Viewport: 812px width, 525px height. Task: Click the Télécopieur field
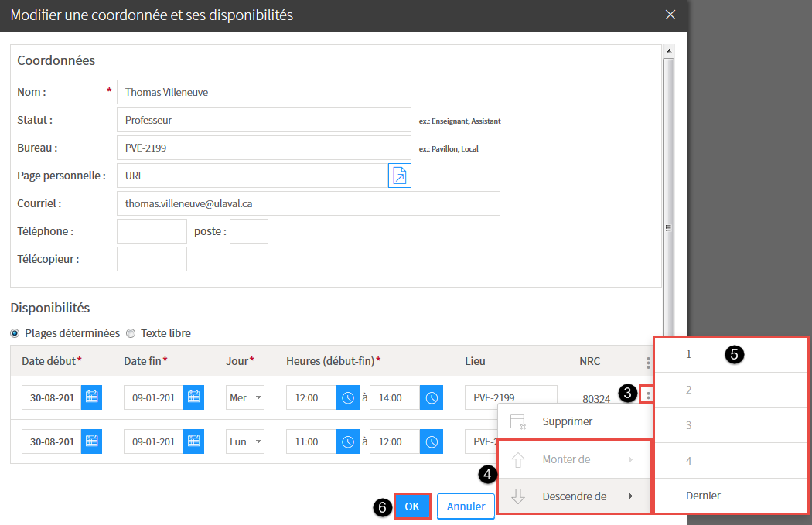click(152, 259)
